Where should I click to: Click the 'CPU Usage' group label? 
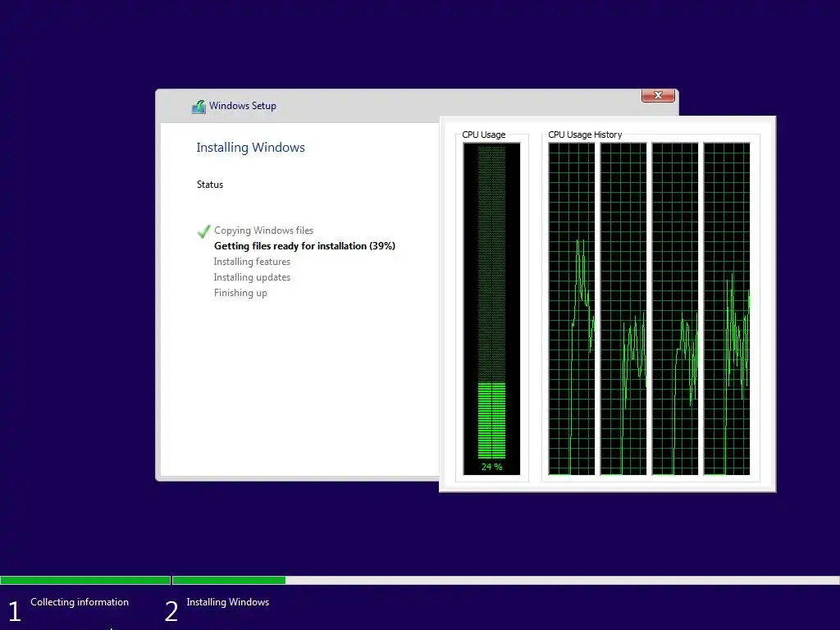click(x=484, y=135)
